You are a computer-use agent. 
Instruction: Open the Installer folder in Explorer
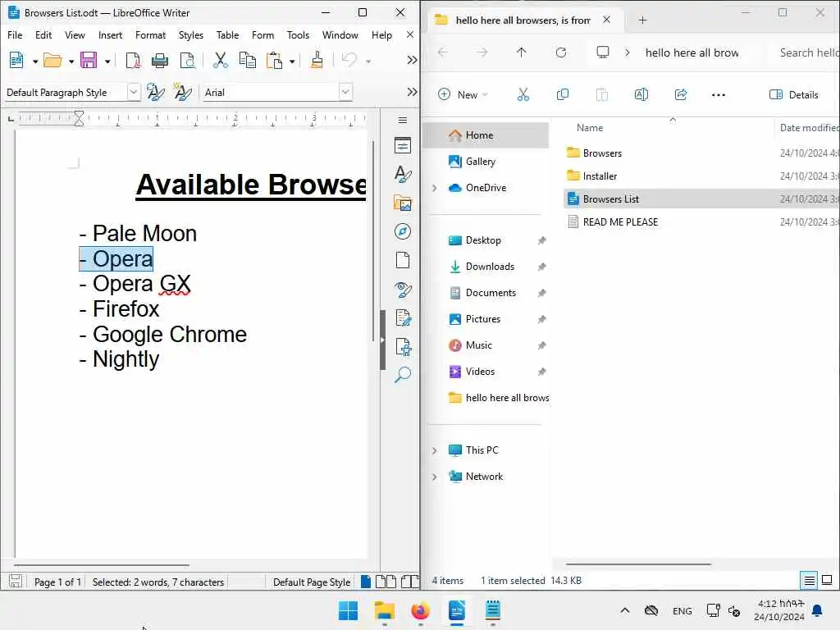pos(600,176)
